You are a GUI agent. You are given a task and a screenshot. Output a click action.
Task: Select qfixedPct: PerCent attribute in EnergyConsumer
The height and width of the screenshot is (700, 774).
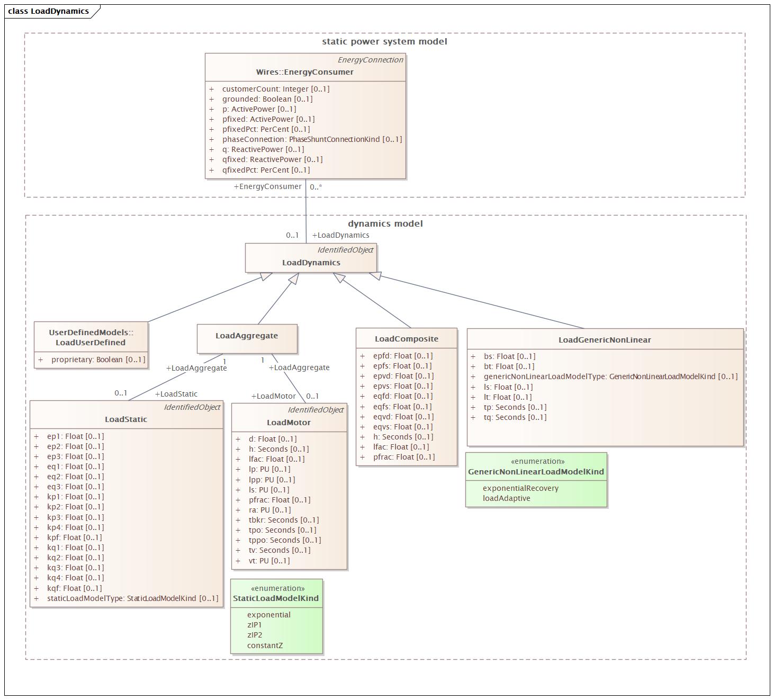coord(266,170)
